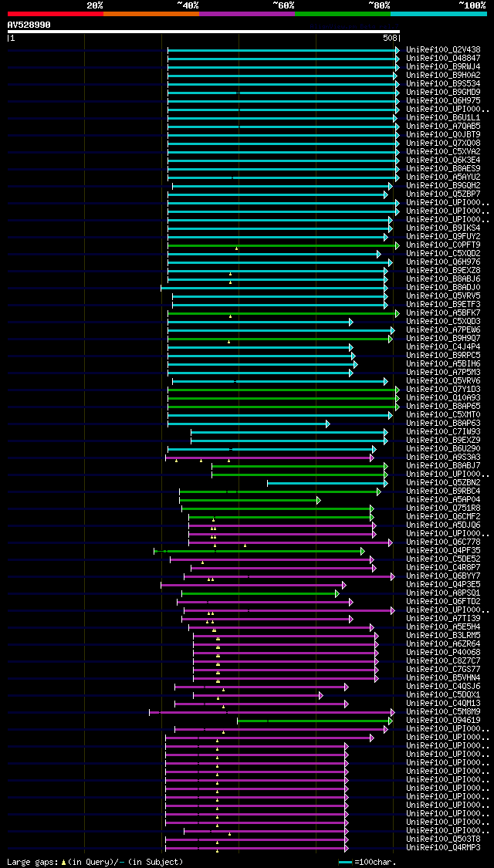Viewport: 494px width, 868px height.
Task: Open hit UniRef100_B9RWJ4
Action: coord(443,66)
